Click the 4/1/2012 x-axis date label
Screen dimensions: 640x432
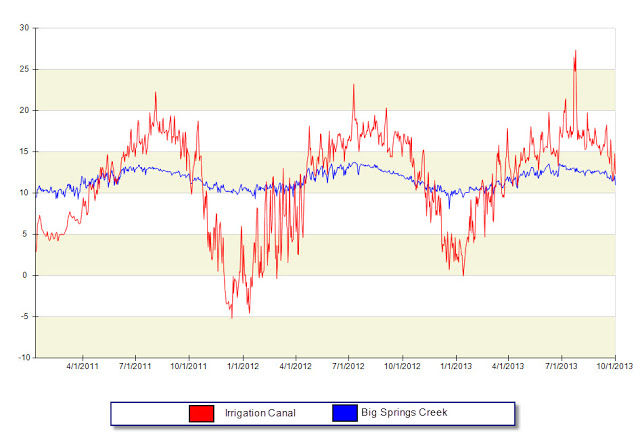(x=296, y=366)
